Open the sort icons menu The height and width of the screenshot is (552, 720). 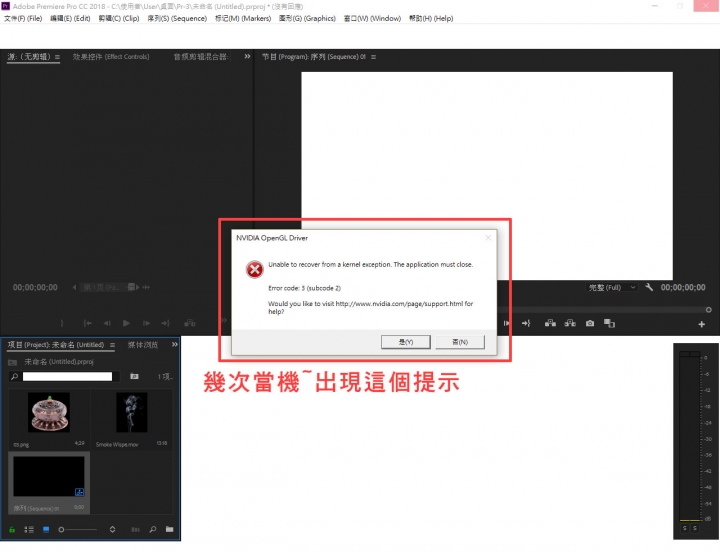pos(112,530)
